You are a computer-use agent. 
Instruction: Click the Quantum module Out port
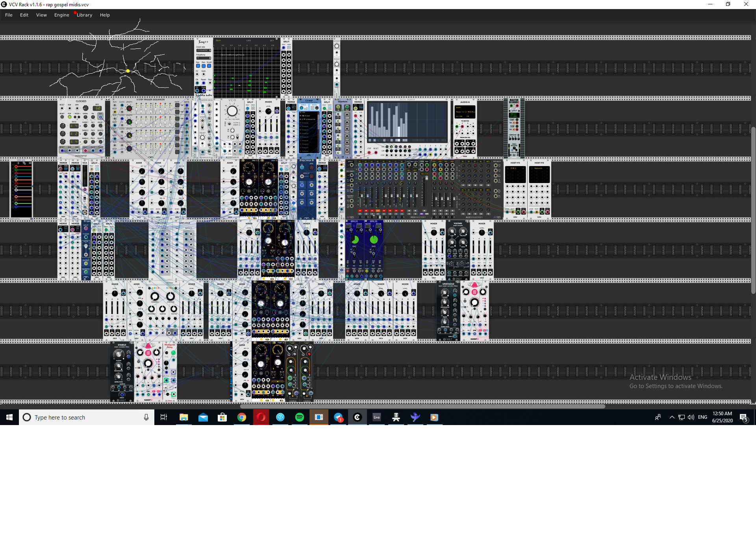pos(347,107)
